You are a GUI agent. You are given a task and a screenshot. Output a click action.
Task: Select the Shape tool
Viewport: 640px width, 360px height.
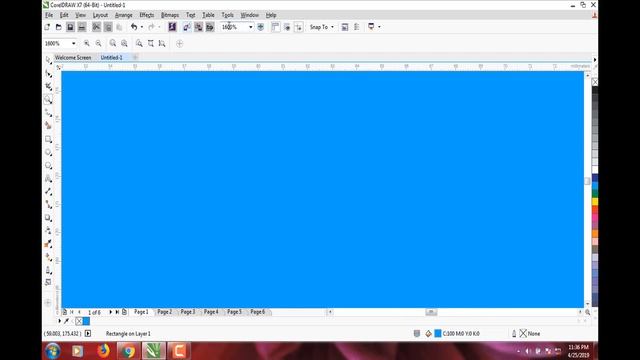(48, 73)
